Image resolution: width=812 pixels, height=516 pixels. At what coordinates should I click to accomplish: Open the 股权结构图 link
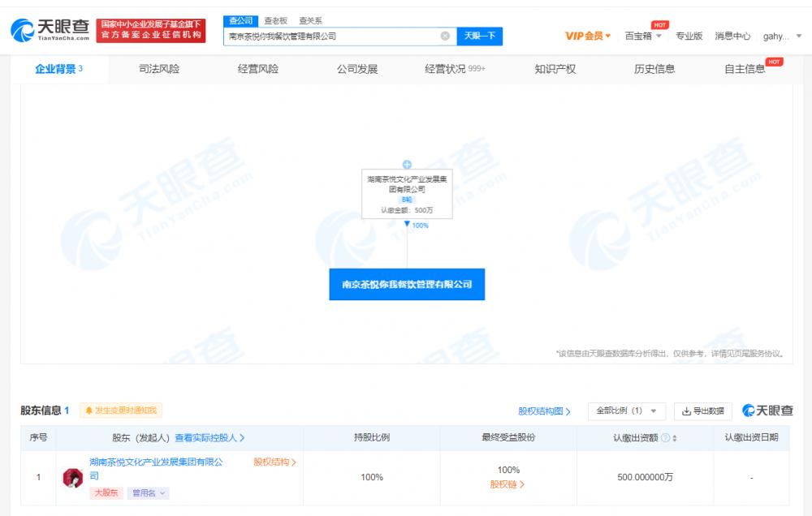click(x=542, y=411)
